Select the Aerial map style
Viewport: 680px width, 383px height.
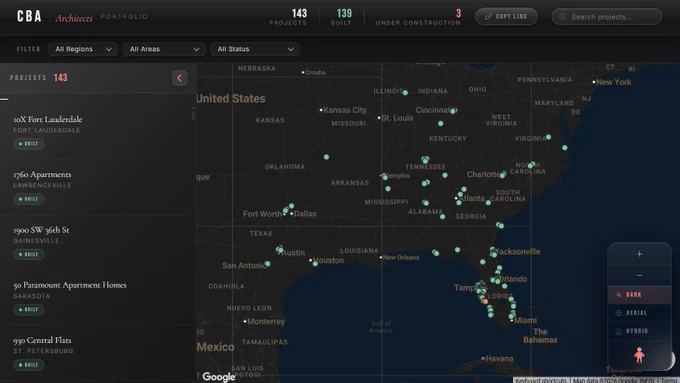639,313
